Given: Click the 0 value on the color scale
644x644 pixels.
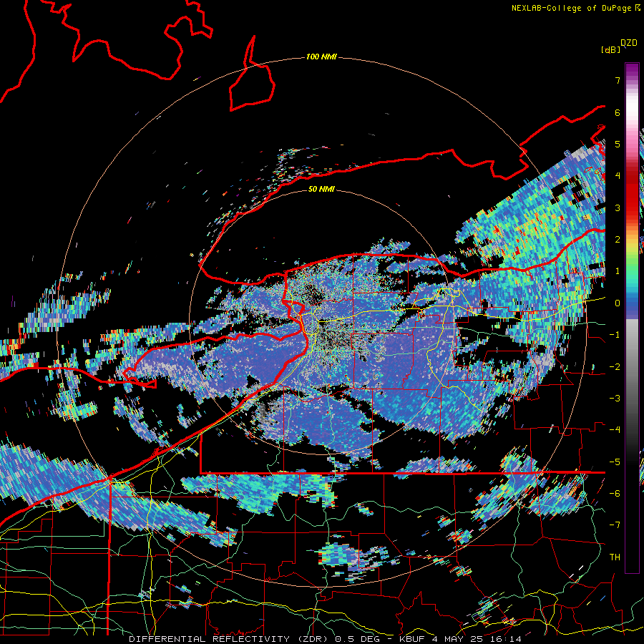Looking at the screenshot, I should tap(618, 303).
